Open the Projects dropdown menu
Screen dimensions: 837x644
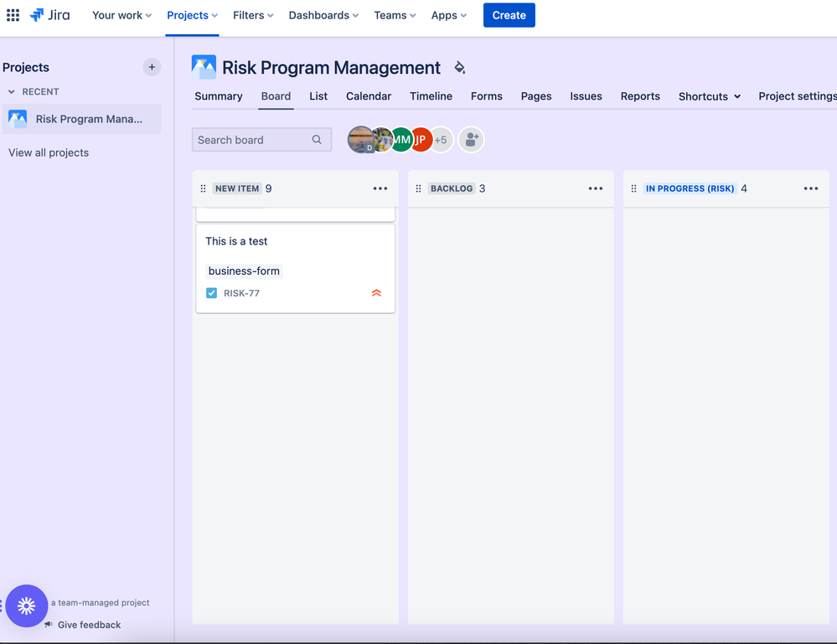tap(192, 15)
